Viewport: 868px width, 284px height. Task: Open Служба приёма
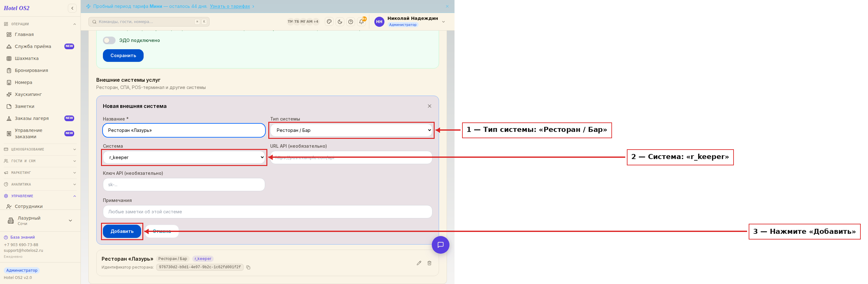coord(40,46)
